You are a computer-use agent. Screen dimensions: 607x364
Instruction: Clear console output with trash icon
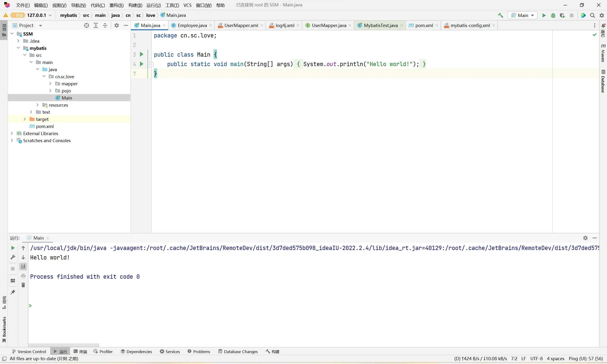(x=23, y=285)
